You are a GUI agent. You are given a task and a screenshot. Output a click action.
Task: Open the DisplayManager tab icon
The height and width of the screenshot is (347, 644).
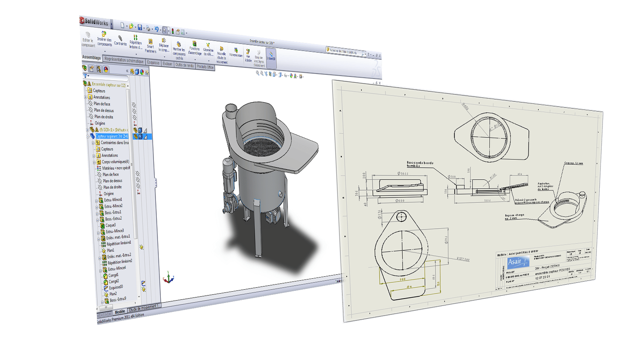106,69
